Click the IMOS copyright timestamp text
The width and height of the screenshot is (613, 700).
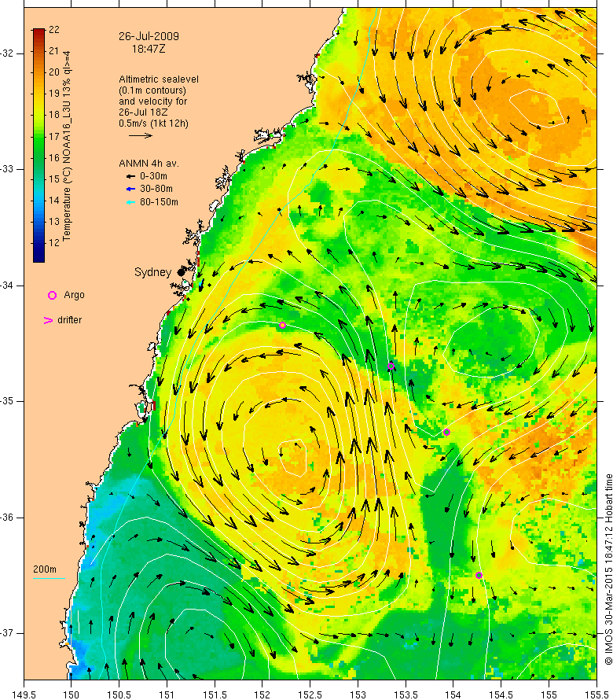pos(608,569)
